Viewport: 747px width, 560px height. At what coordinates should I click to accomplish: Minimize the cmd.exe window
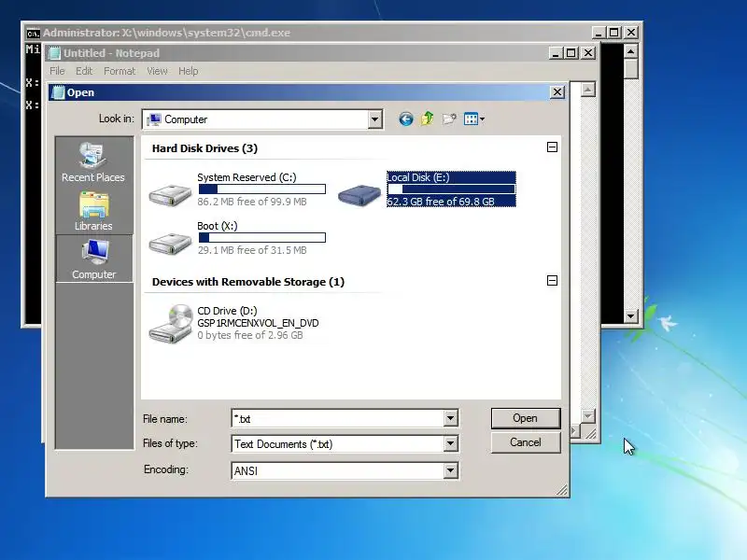599,33
